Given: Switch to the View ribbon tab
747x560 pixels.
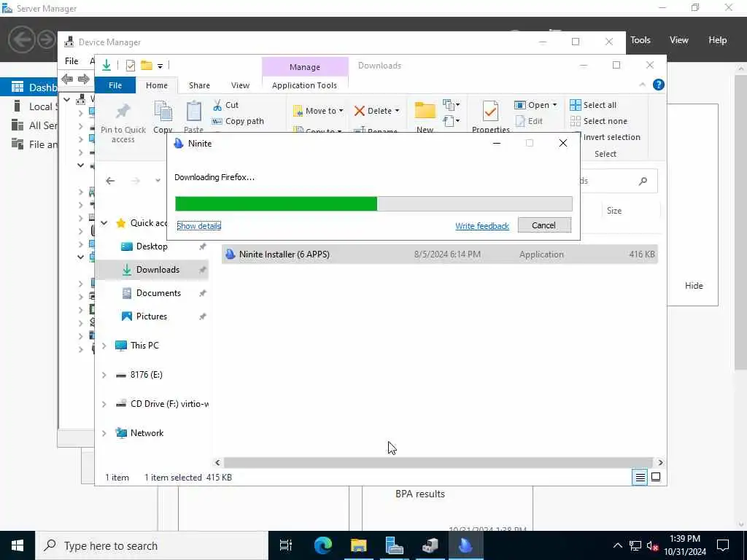Looking at the screenshot, I should (240, 85).
